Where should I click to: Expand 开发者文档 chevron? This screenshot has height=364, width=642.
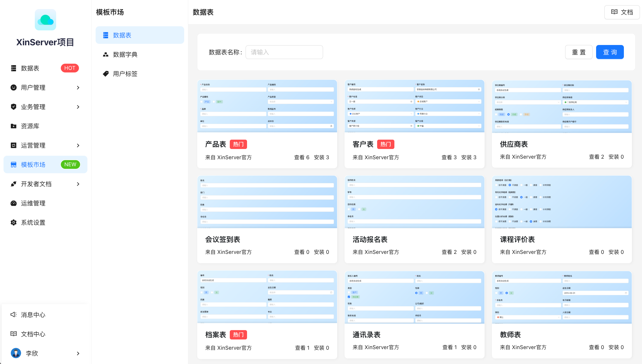[x=78, y=184]
